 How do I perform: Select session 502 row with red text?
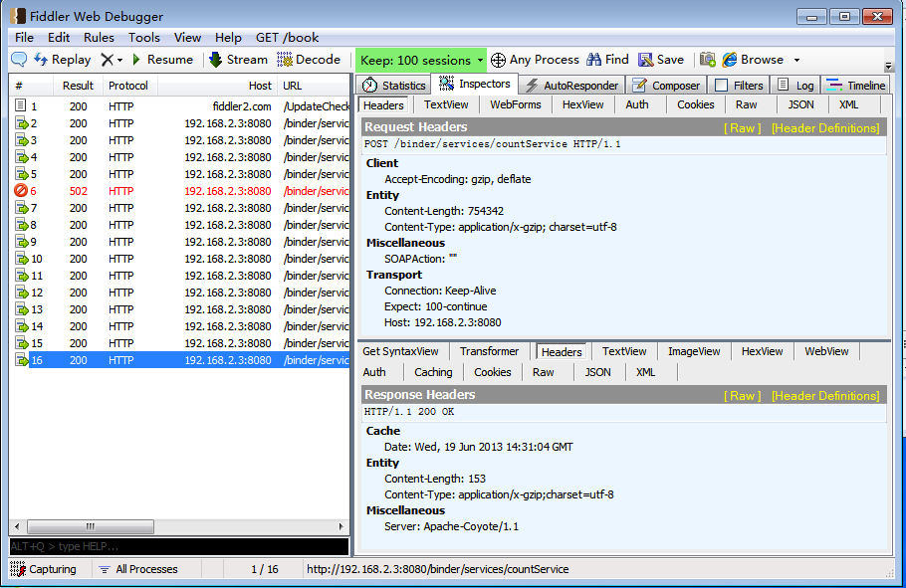point(181,191)
